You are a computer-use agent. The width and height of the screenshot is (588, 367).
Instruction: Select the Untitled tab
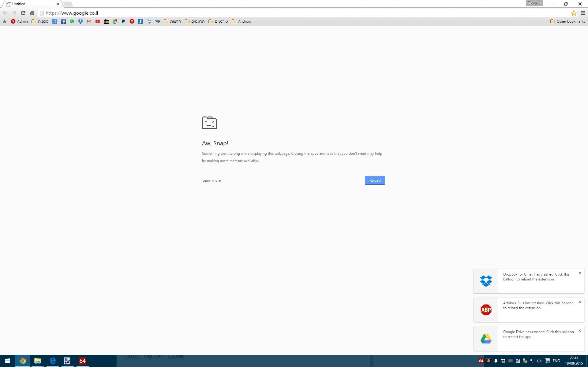(31, 4)
